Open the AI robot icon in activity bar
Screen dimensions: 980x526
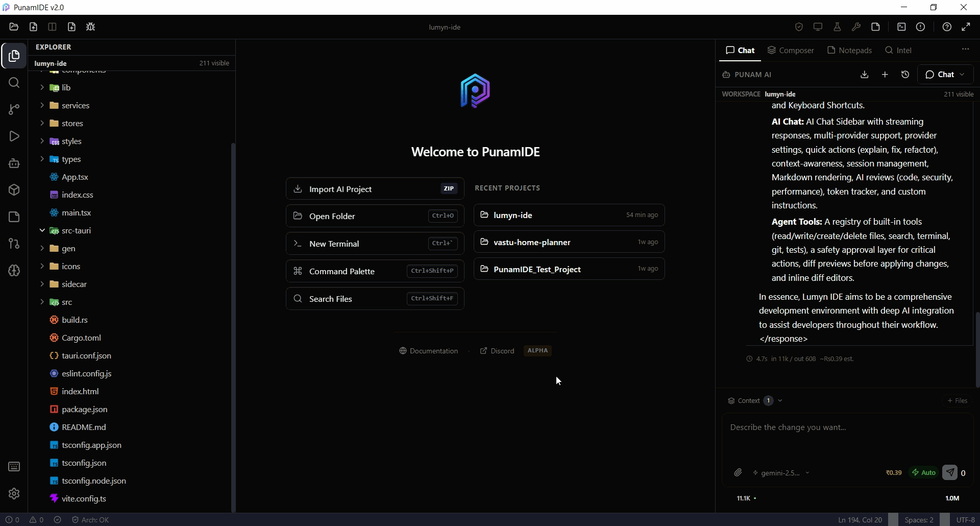[x=14, y=163]
